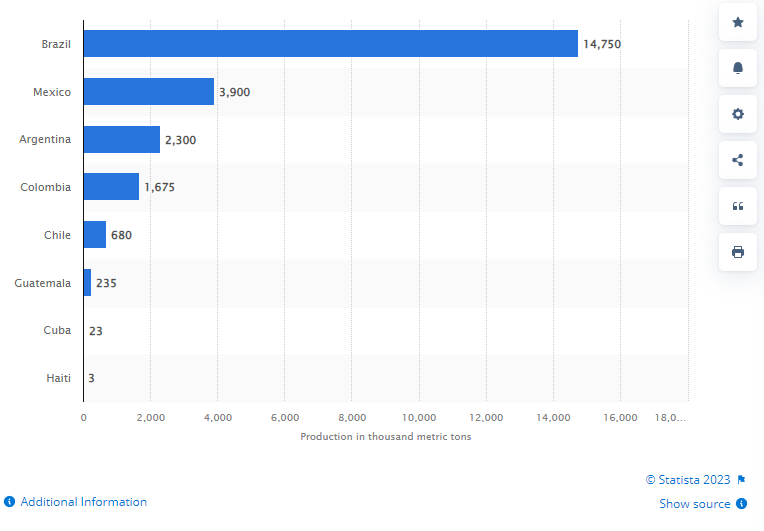764x531 pixels.
Task: Click info icon beside Additional Information
Action: point(9,502)
